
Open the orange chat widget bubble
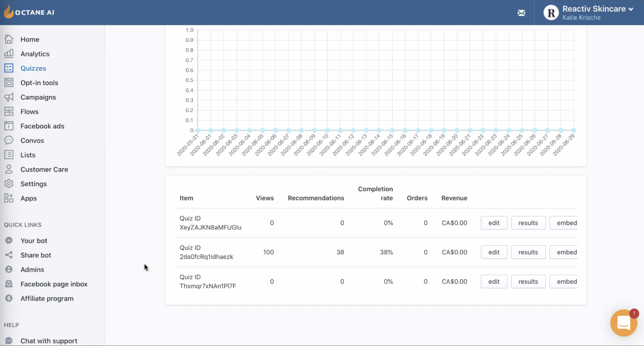(623, 323)
